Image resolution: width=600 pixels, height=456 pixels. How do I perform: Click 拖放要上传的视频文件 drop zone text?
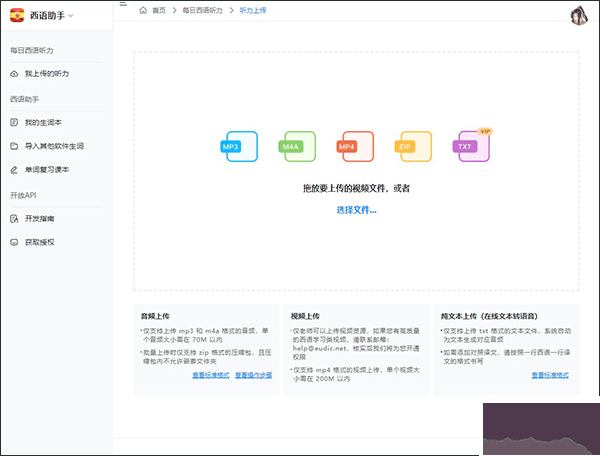356,188
